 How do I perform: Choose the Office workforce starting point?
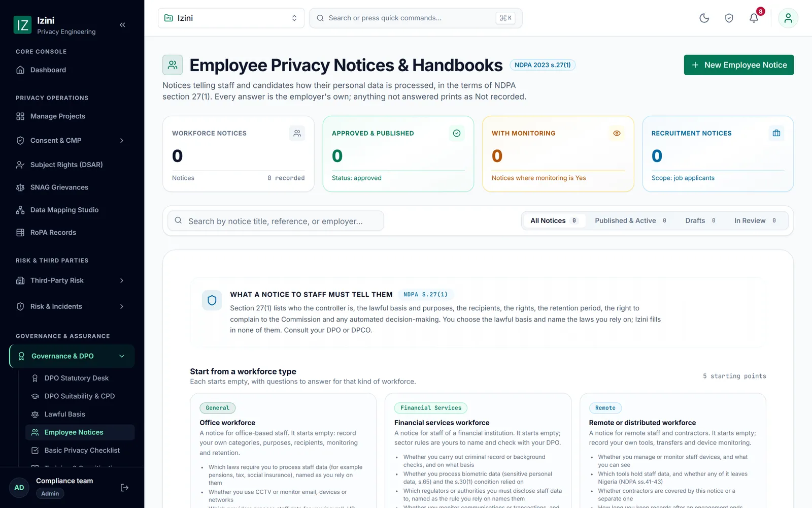point(283,451)
